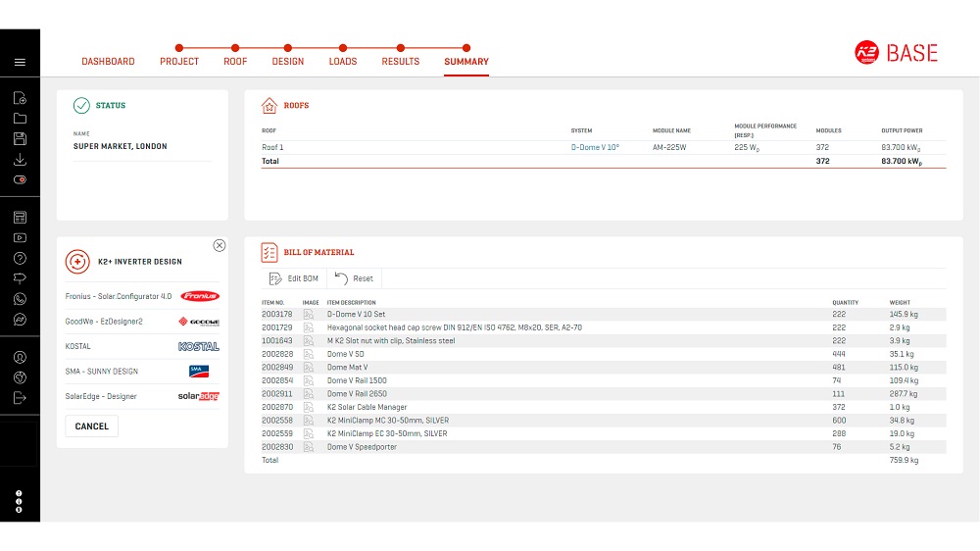Click the logout icon in sidebar
980x551 pixels.
(x=20, y=397)
